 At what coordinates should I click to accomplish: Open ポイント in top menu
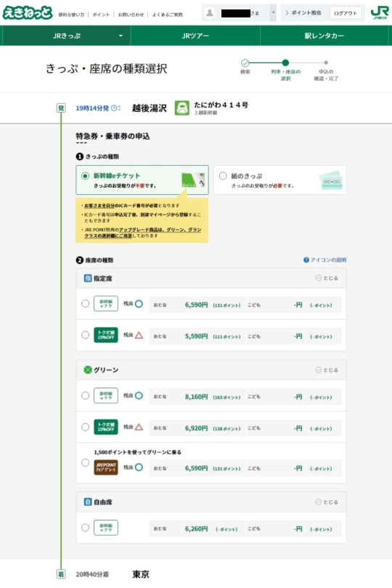pyautogui.click(x=101, y=15)
